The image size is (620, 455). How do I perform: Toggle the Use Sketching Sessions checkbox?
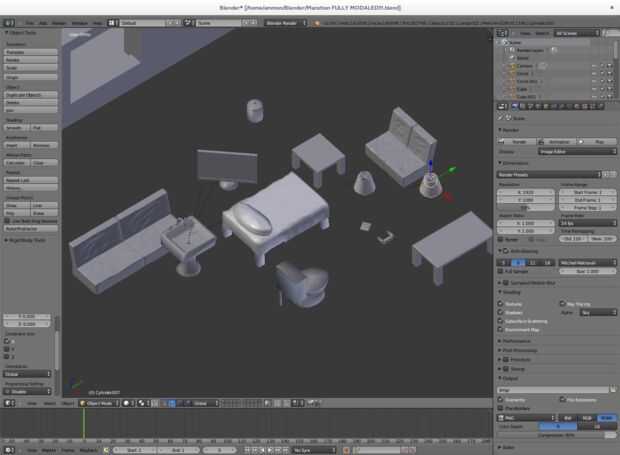pos(7,221)
